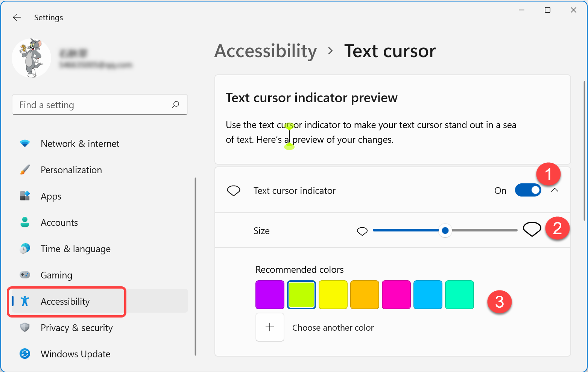Turn off the Text cursor indicator toggle
Viewport: 588px width, 372px height.
[x=528, y=191]
